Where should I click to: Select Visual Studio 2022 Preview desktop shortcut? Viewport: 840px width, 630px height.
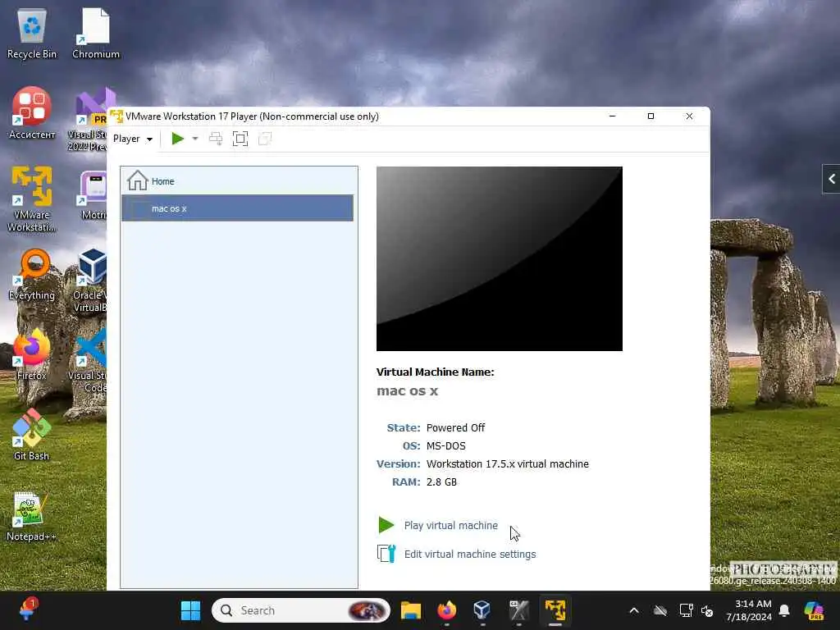coord(88,119)
